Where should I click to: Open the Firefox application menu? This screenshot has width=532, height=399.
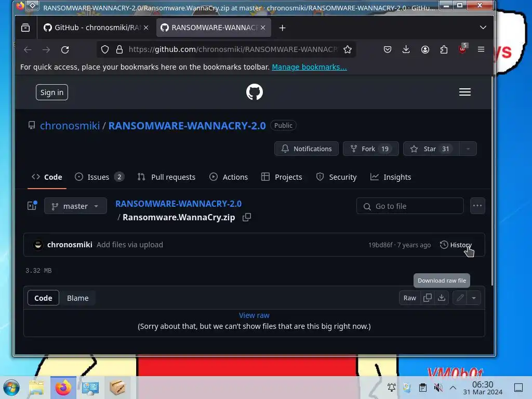coord(481,49)
